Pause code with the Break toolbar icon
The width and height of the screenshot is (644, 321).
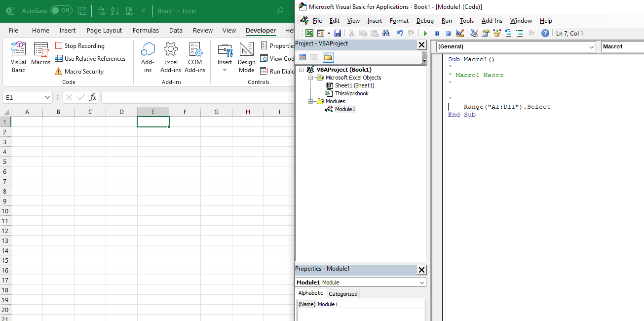pos(436,33)
